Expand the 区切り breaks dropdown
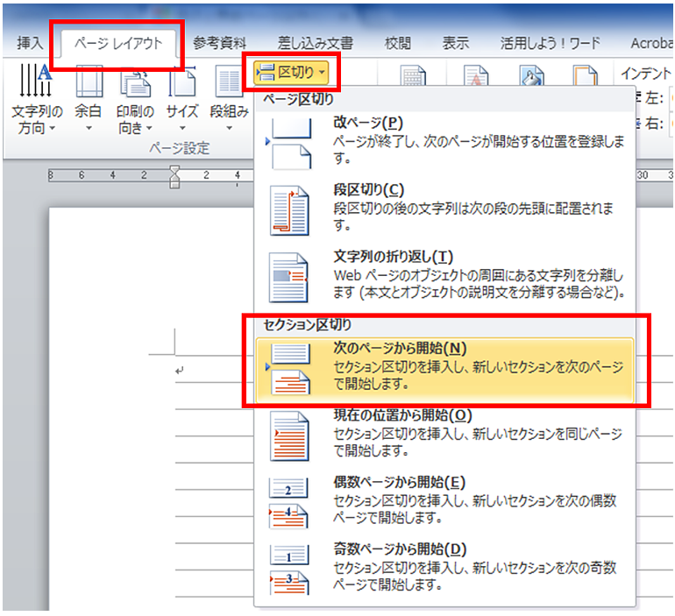675x616 pixels. [x=291, y=72]
